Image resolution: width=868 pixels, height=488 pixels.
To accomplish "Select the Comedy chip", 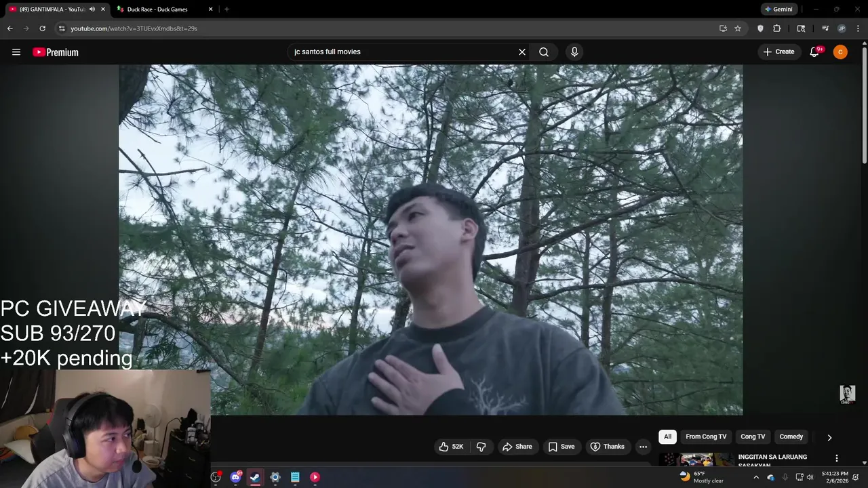I will [791, 437].
